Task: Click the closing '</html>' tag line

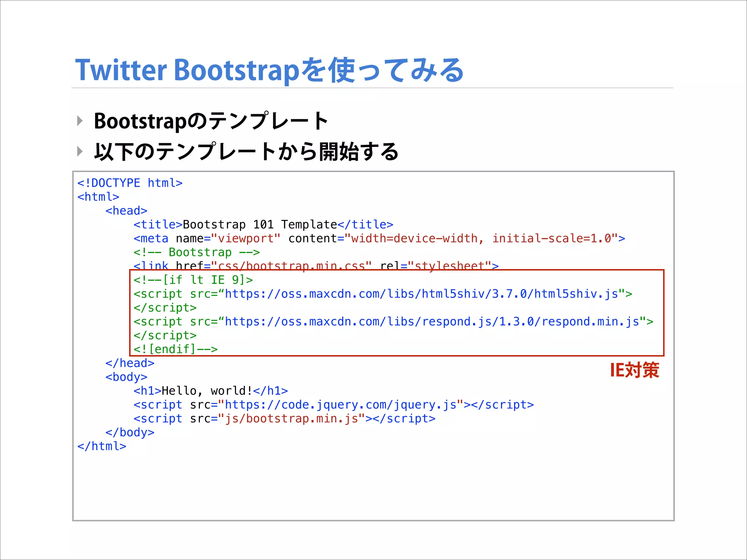Action: pyautogui.click(x=102, y=446)
